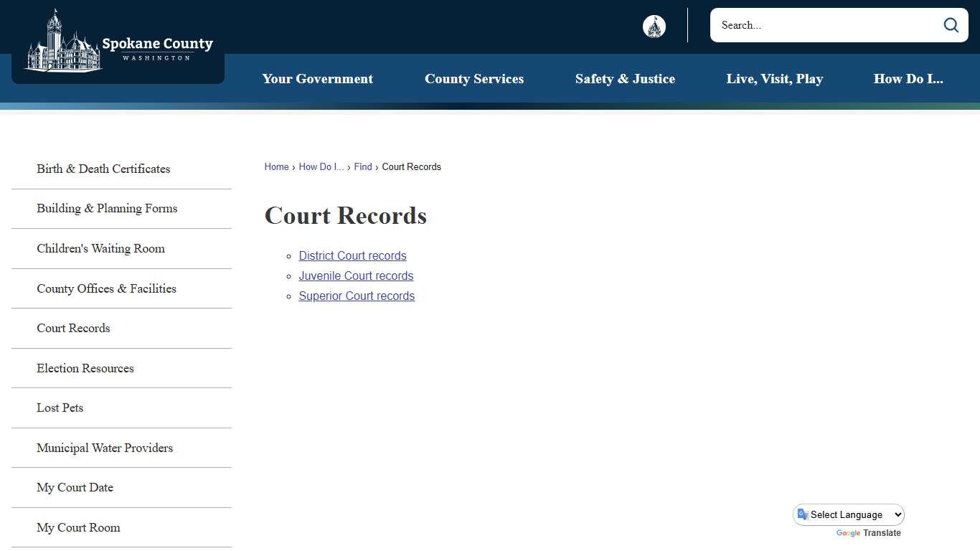Go to Home via the breadcrumb
The height and width of the screenshot is (551, 980).
click(x=276, y=166)
